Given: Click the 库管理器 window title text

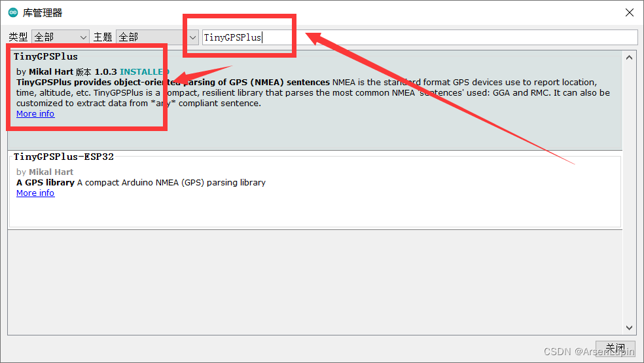Looking at the screenshot, I should [x=43, y=12].
